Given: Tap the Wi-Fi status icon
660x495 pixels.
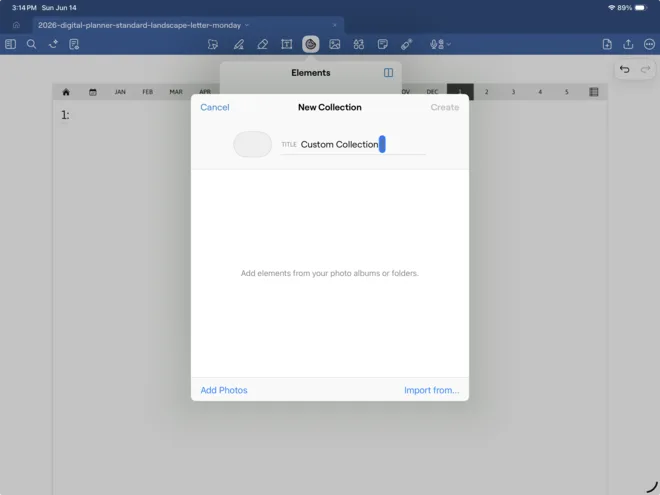Looking at the screenshot, I should (x=612, y=8).
